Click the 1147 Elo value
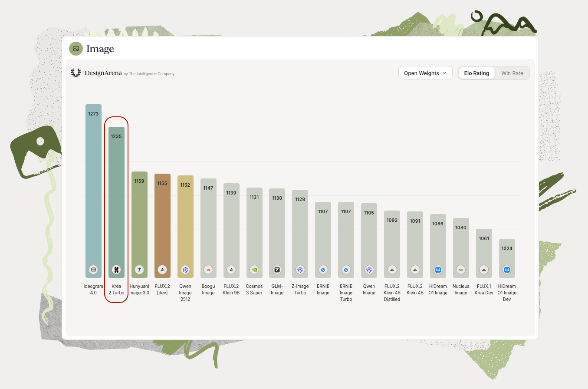Screen dimensions: 588x389 coord(208,188)
